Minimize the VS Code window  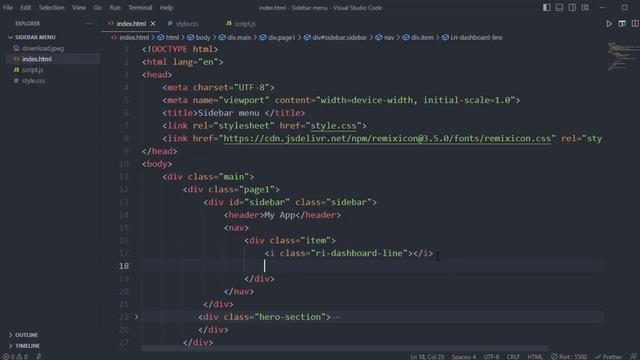pyautogui.click(x=602, y=7)
